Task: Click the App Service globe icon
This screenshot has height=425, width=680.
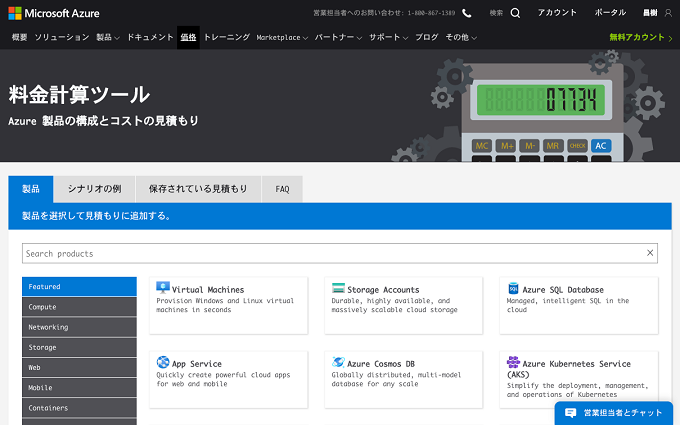Action: click(x=163, y=362)
